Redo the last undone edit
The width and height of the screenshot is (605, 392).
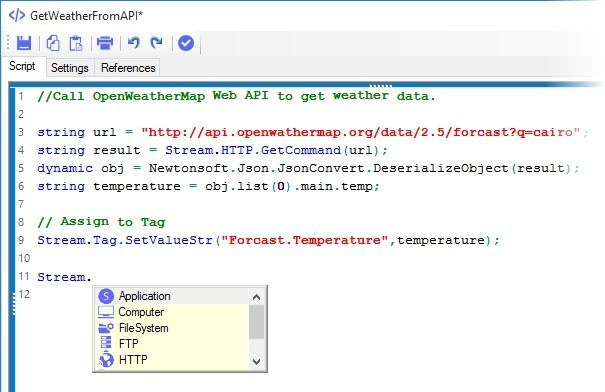(x=156, y=42)
